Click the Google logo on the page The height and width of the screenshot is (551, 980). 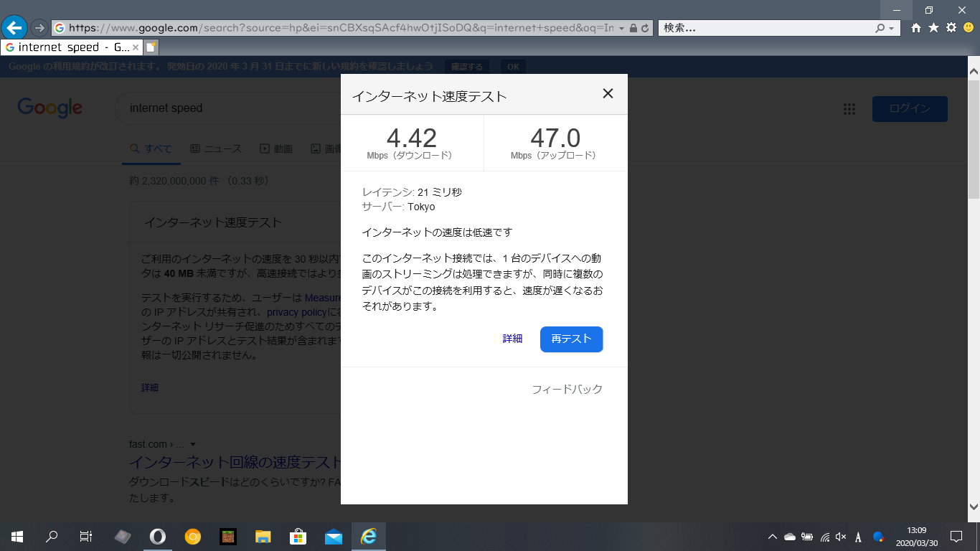pos(50,108)
